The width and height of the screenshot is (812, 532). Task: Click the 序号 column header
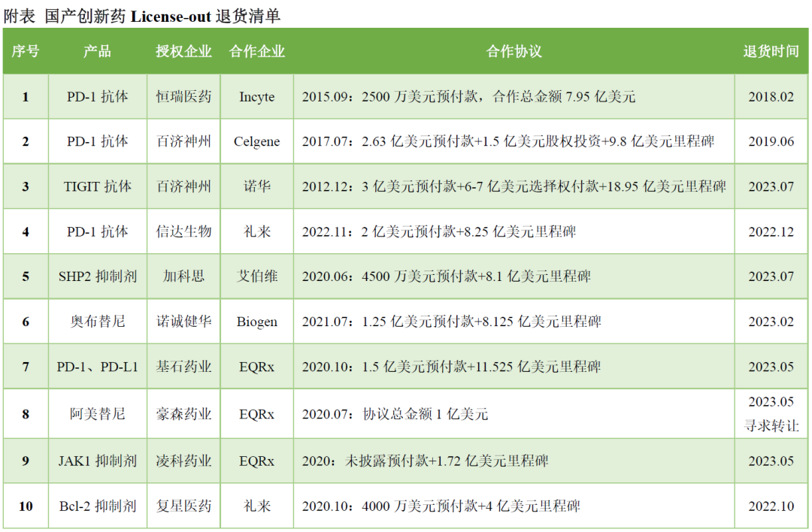click(x=26, y=51)
